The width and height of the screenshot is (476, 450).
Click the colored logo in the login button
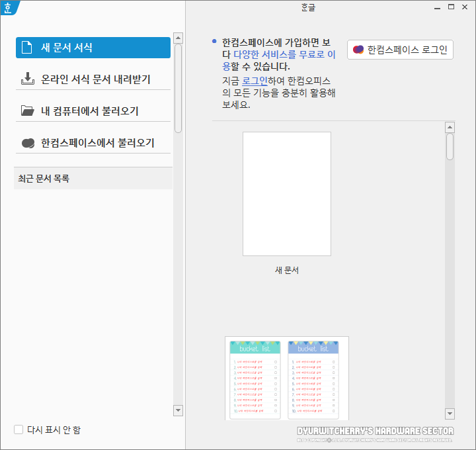tap(358, 50)
